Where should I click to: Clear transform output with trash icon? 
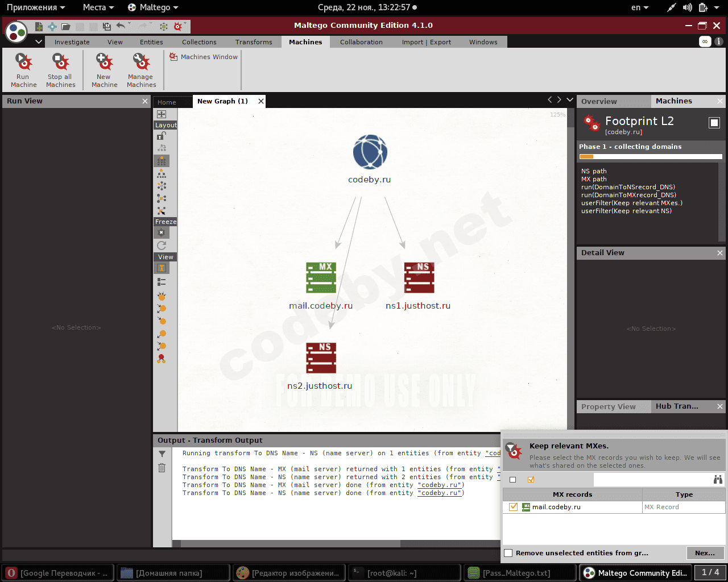click(x=162, y=468)
